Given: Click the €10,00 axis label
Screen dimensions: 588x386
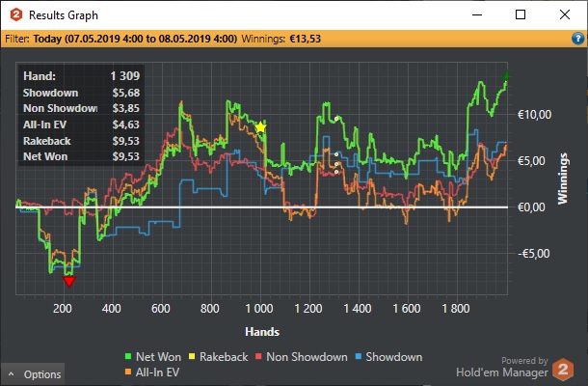Looking at the screenshot, I should pos(534,115).
